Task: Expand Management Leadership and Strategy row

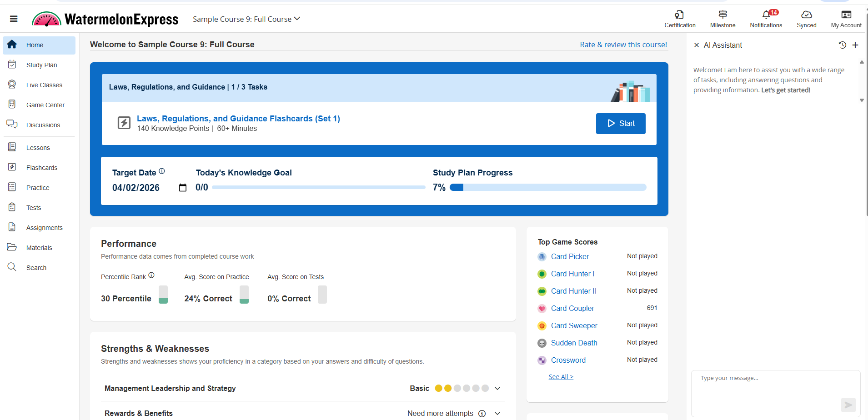Action: point(497,388)
